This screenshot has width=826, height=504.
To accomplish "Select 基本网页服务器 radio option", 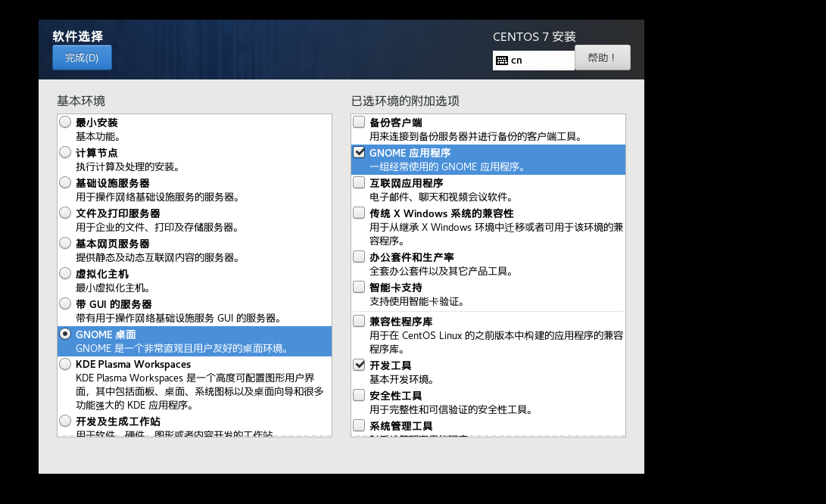I will click(x=65, y=244).
